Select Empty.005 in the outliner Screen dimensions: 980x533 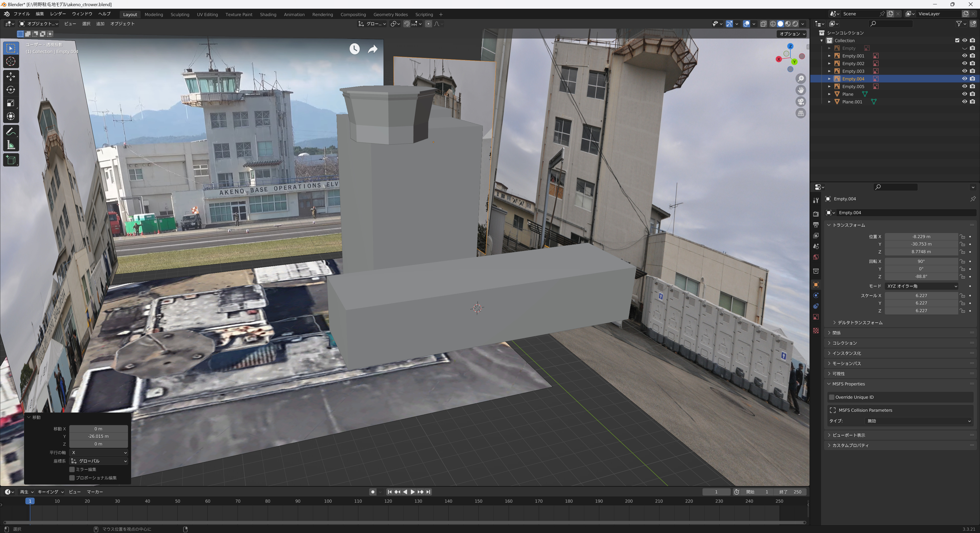click(x=853, y=86)
